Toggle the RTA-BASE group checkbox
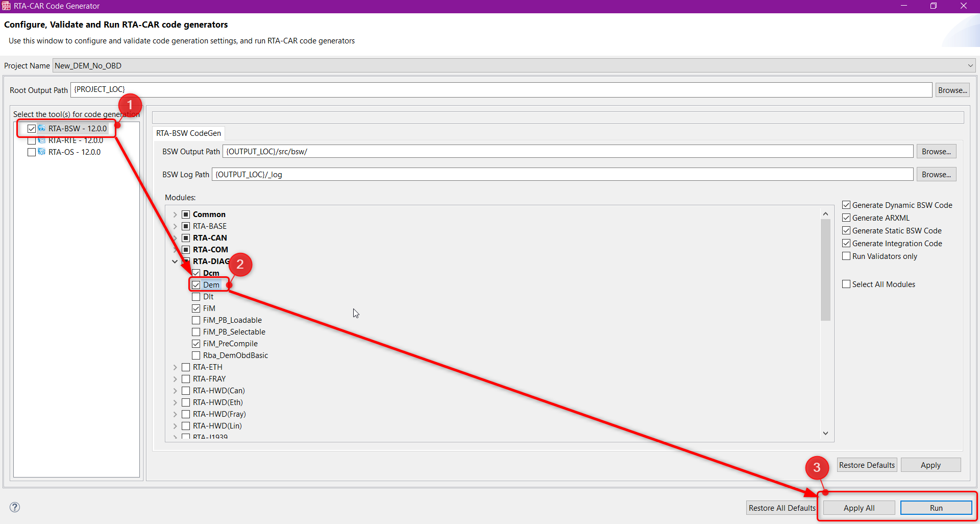 (x=186, y=226)
